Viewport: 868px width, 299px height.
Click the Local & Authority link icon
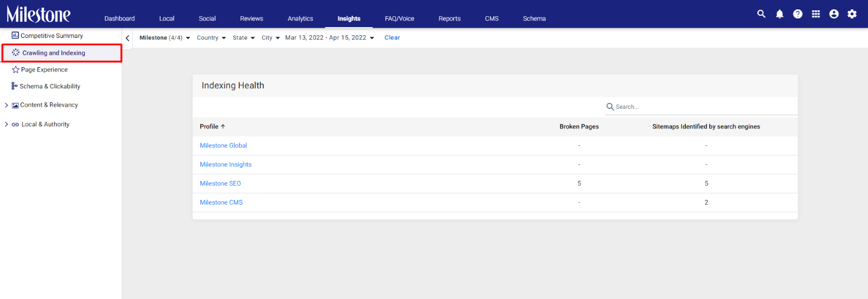pos(15,125)
